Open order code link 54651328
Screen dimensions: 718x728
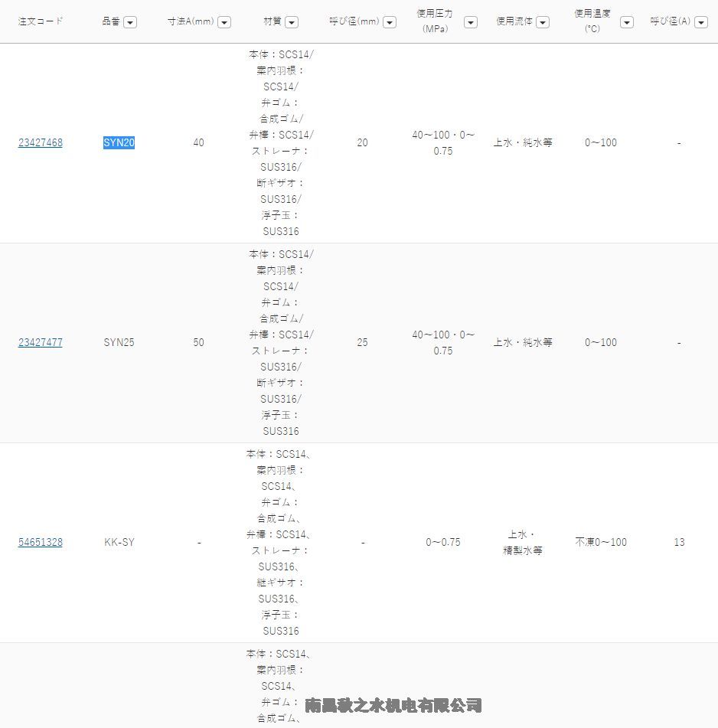(41, 543)
